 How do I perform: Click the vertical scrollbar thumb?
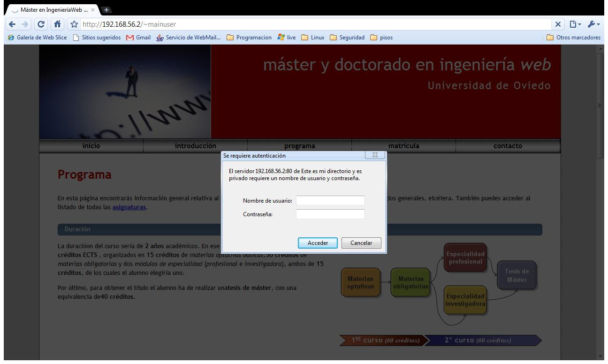pos(600,106)
